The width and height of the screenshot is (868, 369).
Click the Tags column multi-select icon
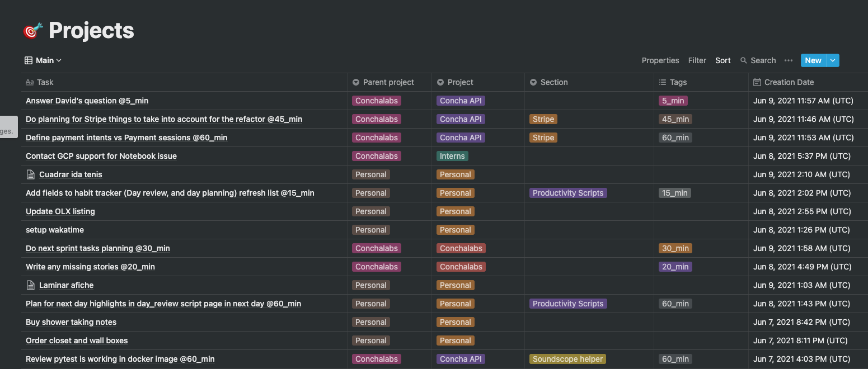pos(663,82)
